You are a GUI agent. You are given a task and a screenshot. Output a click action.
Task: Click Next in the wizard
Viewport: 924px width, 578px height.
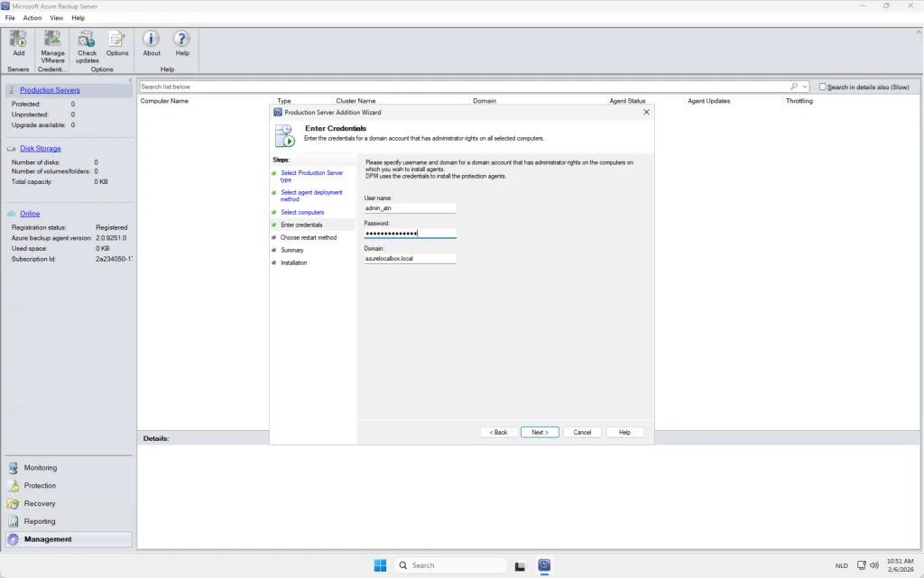coord(540,432)
